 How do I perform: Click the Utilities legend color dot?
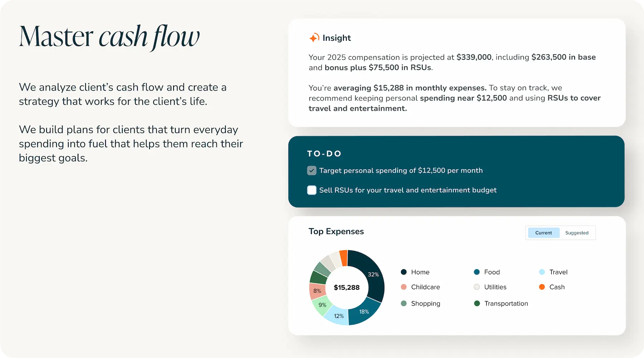[477, 287]
